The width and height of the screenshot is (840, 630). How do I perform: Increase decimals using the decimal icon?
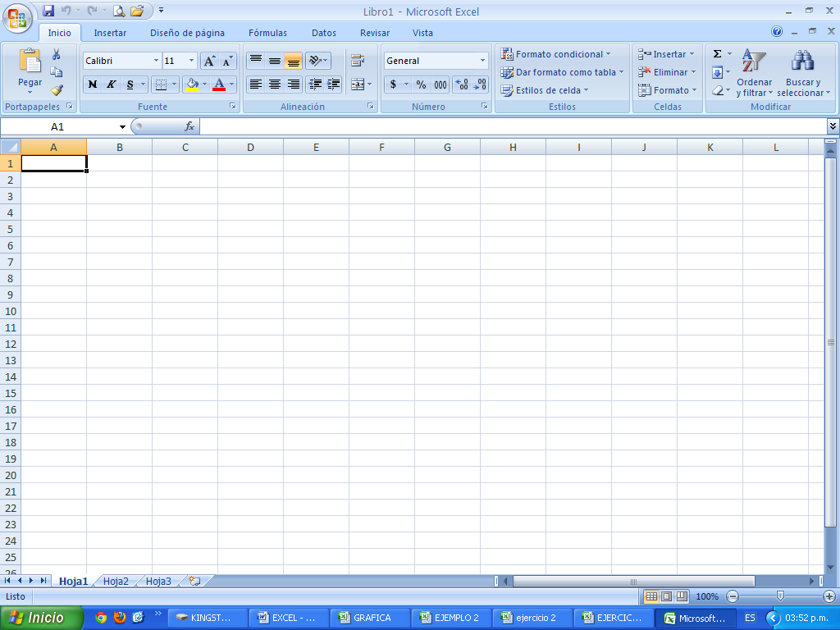(x=460, y=84)
